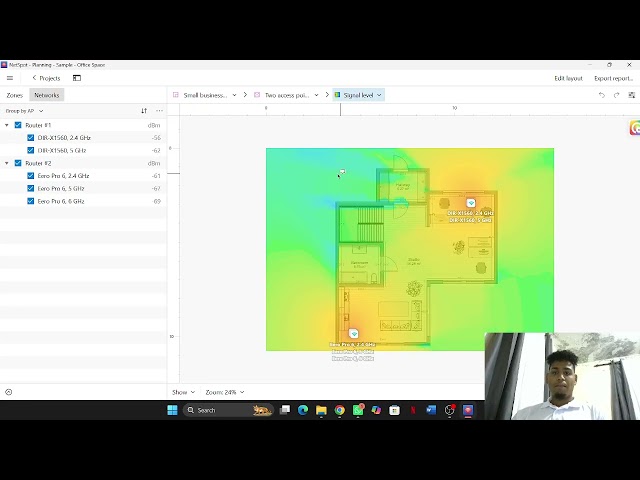
Task: Click the Router #1 dBm column label
Action: 154,125
